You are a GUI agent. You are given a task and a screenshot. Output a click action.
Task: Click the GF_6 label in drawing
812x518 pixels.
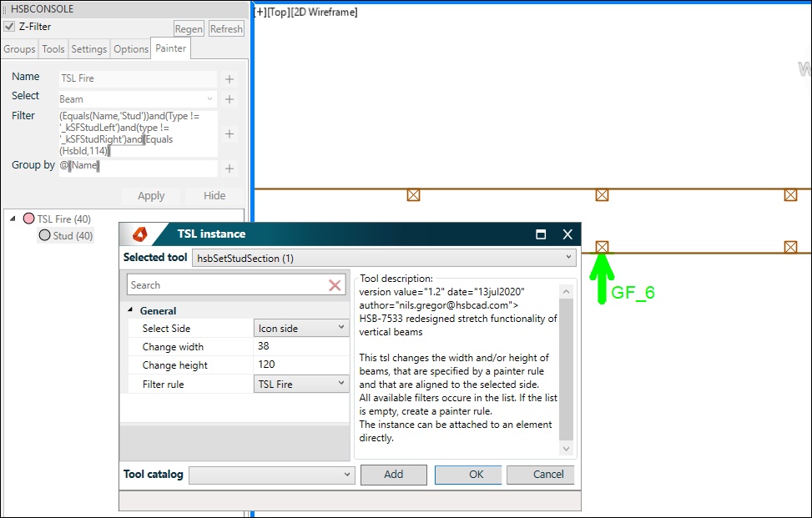[633, 293]
